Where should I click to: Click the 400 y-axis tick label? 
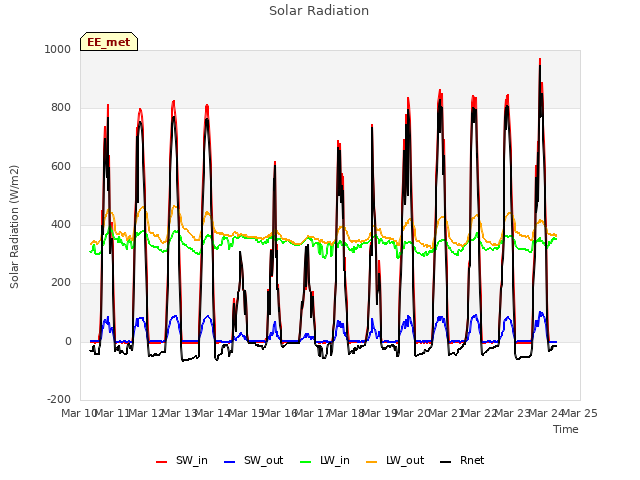[x=61, y=224]
